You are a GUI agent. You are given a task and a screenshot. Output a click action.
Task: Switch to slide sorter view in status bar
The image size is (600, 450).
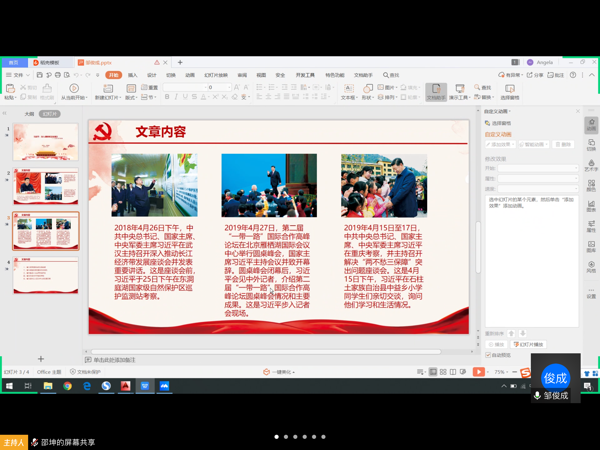(x=443, y=372)
